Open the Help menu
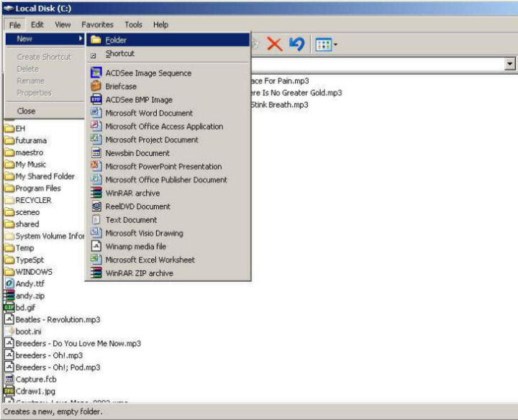 click(x=161, y=24)
